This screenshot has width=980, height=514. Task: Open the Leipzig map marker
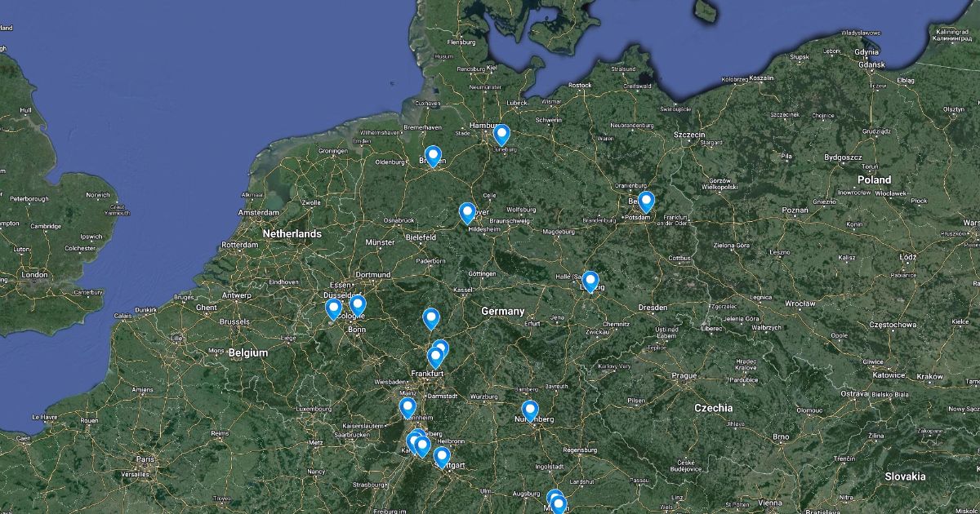point(590,281)
